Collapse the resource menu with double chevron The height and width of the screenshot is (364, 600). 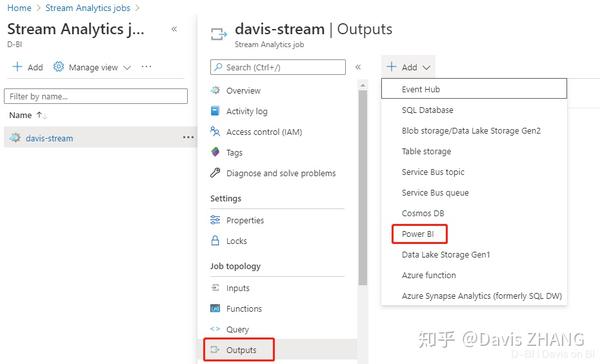point(358,67)
